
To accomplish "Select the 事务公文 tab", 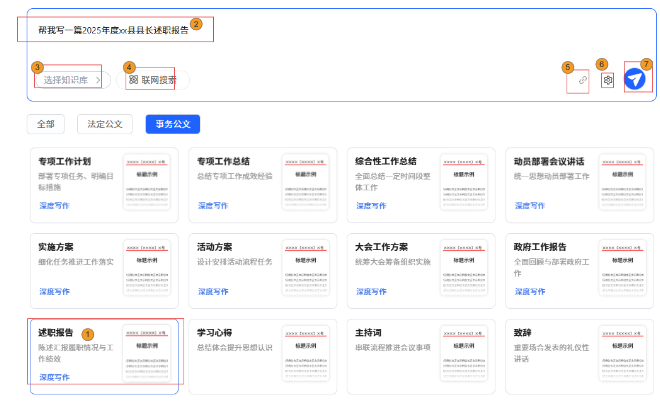I will tap(173, 124).
